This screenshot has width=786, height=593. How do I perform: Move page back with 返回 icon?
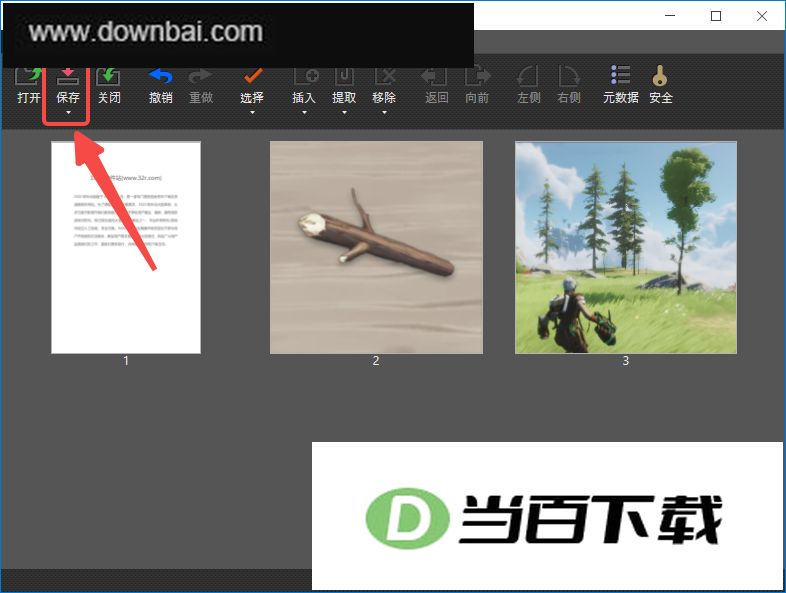coord(434,77)
